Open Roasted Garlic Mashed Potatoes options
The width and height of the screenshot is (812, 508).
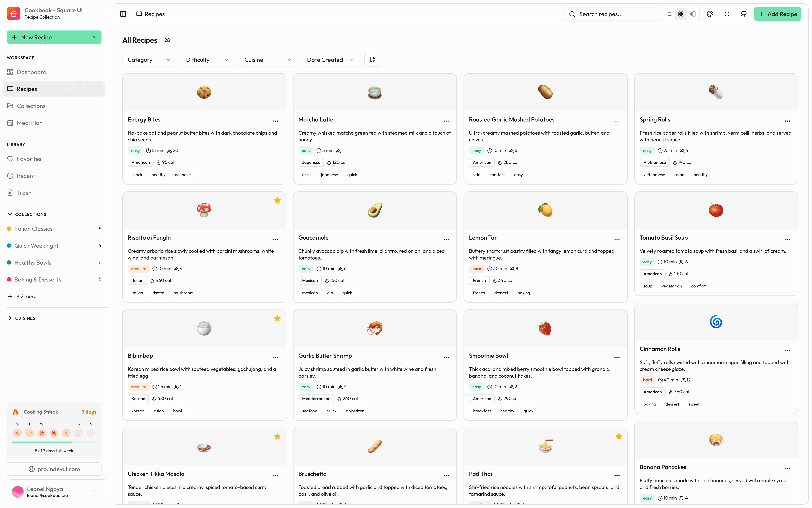click(617, 121)
